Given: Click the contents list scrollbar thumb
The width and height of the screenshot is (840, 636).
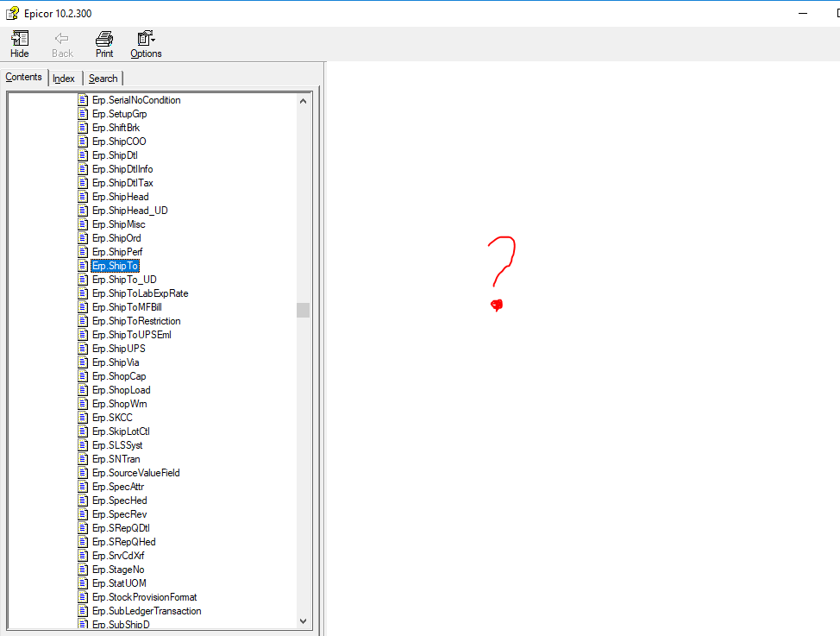Looking at the screenshot, I should coord(304,310).
